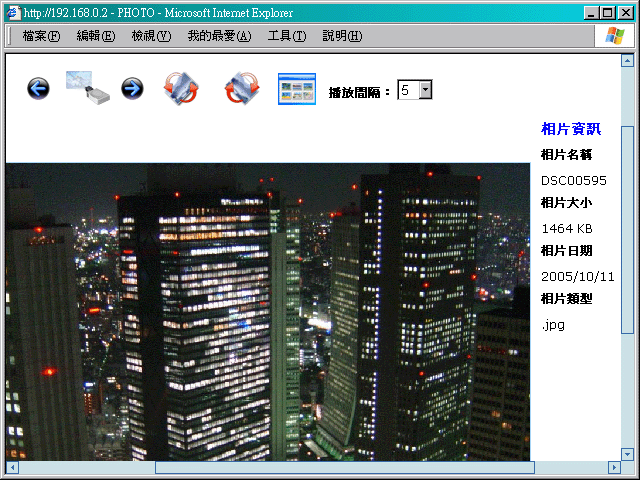
Task: Click the vertical scrollbar up arrow
Action: coord(627,61)
